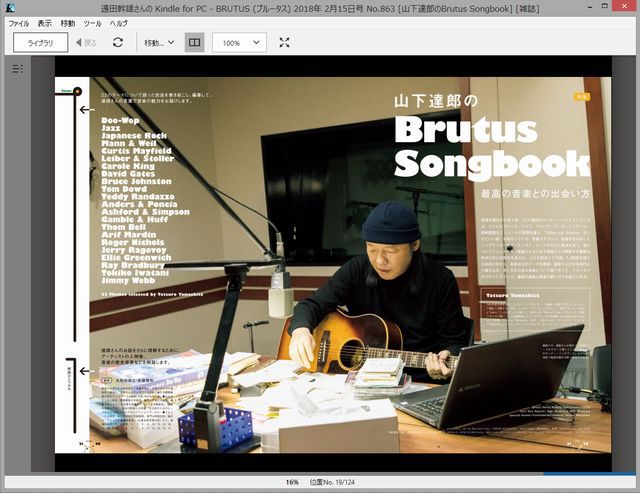The height and width of the screenshot is (493, 640).
Task: Click the 位置No. 19/124 location text
Action: pyautogui.click(x=332, y=482)
